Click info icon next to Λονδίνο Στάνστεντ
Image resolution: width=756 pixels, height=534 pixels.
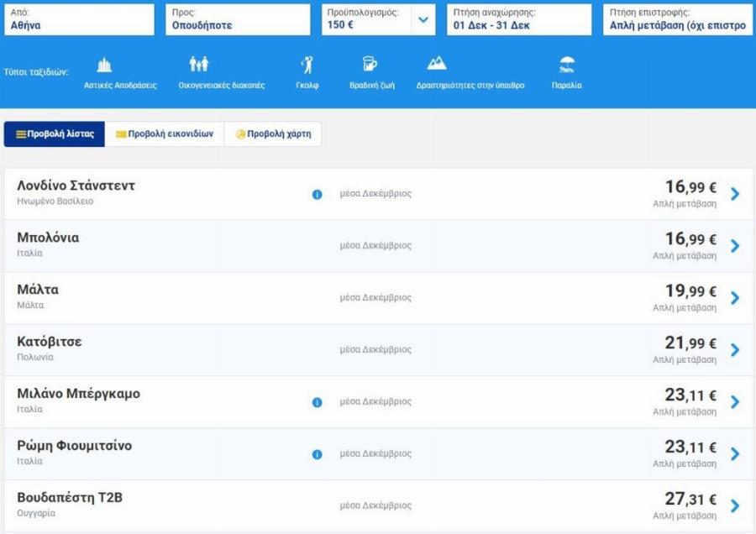tap(317, 194)
